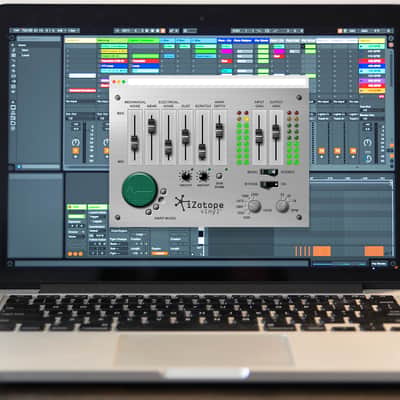Select the uppermost warp shape button beside green display
The height and width of the screenshot is (400, 400).
click(163, 191)
